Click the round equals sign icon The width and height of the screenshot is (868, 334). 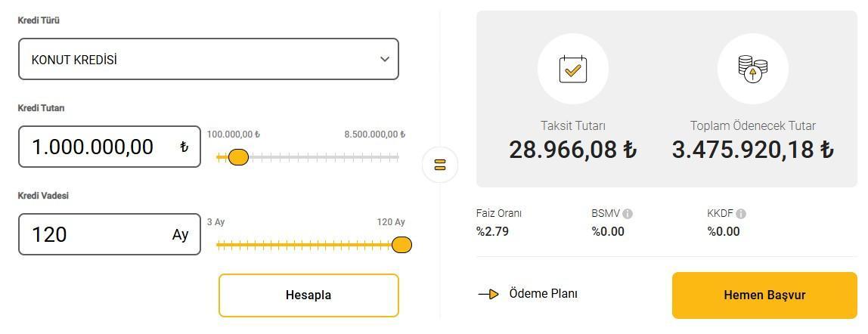click(440, 164)
